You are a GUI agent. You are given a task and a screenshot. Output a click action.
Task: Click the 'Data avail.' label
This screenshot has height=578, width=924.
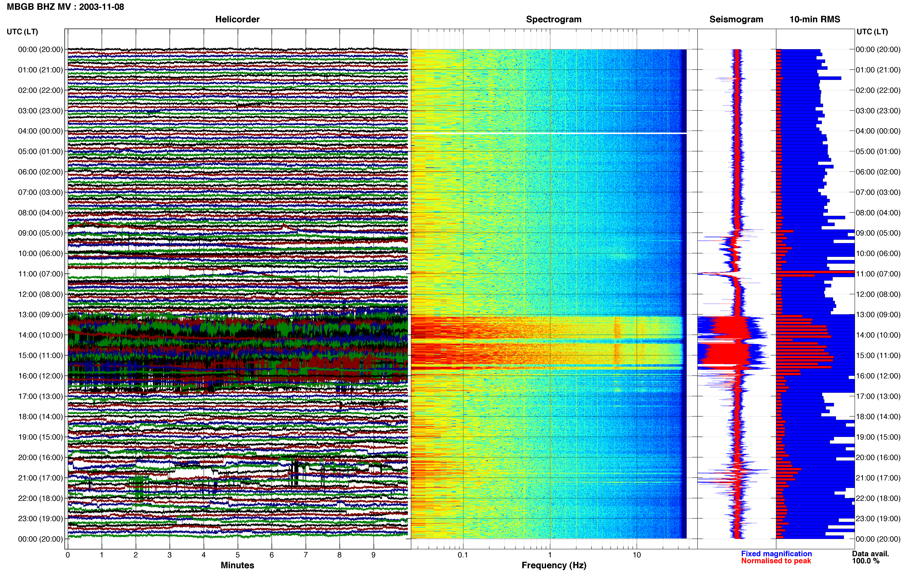click(x=870, y=554)
